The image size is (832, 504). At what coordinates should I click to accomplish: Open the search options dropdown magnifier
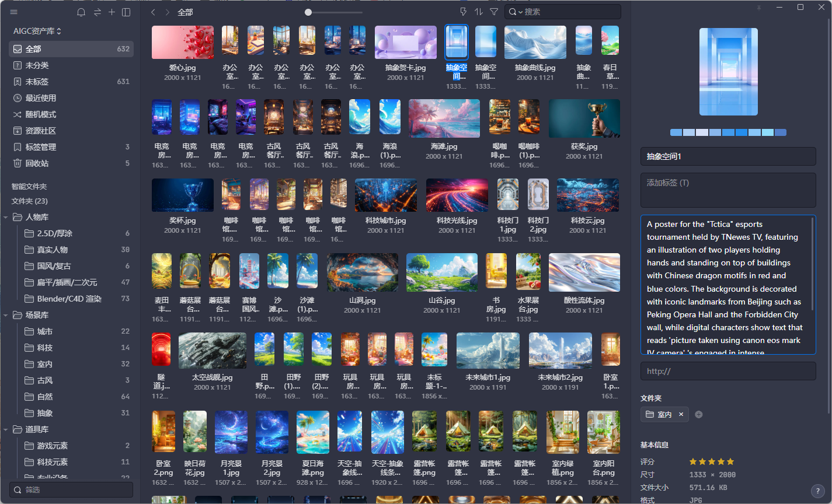(514, 12)
